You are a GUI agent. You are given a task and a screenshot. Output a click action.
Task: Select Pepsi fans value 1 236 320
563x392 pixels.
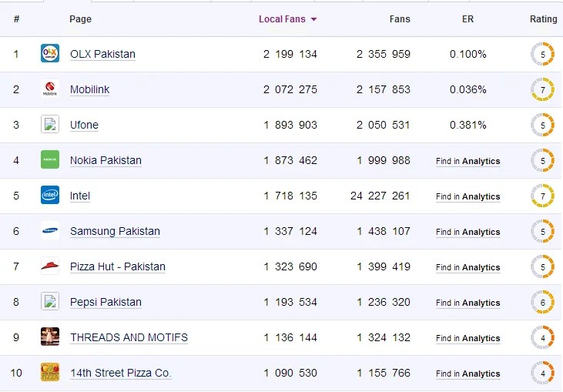(x=384, y=302)
